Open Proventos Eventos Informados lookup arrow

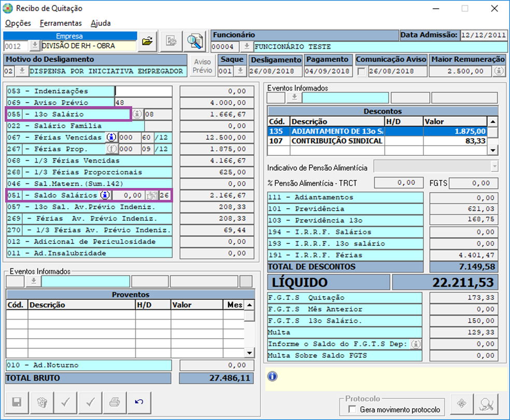tap(33, 281)
